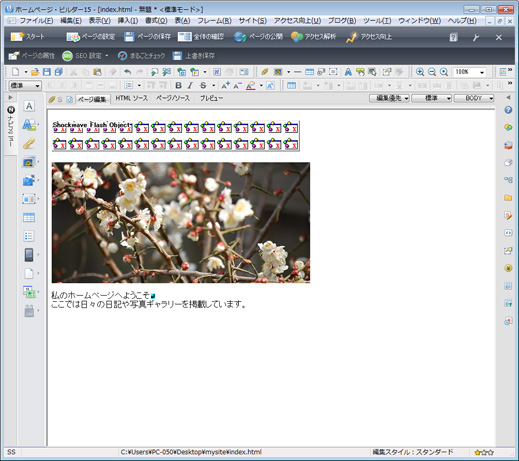Toggle Bold formatting button
Image resolution: width=519 pixels, height=461 pixels.
click(x=178, y=86)
